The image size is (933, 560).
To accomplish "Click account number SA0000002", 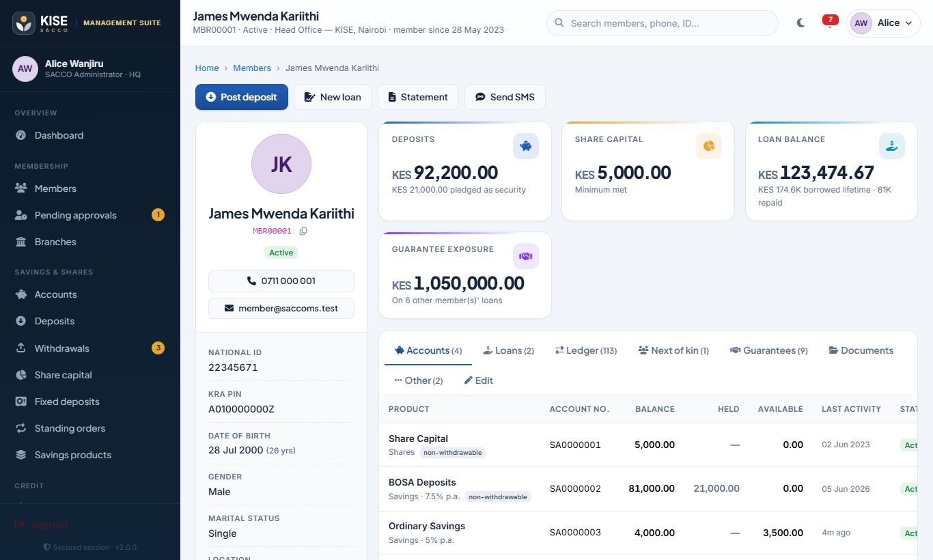I will coord(575,488).
